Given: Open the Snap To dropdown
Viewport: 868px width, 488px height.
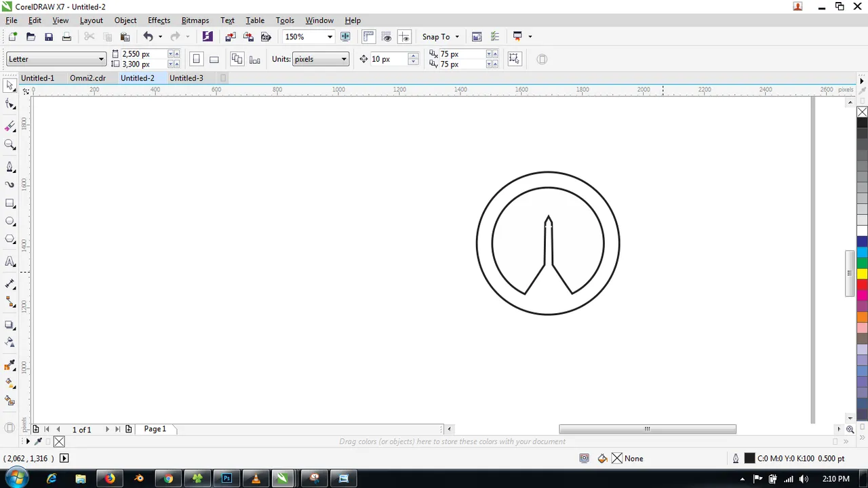Looking at the screenshot, I should (x=441, y=37).
